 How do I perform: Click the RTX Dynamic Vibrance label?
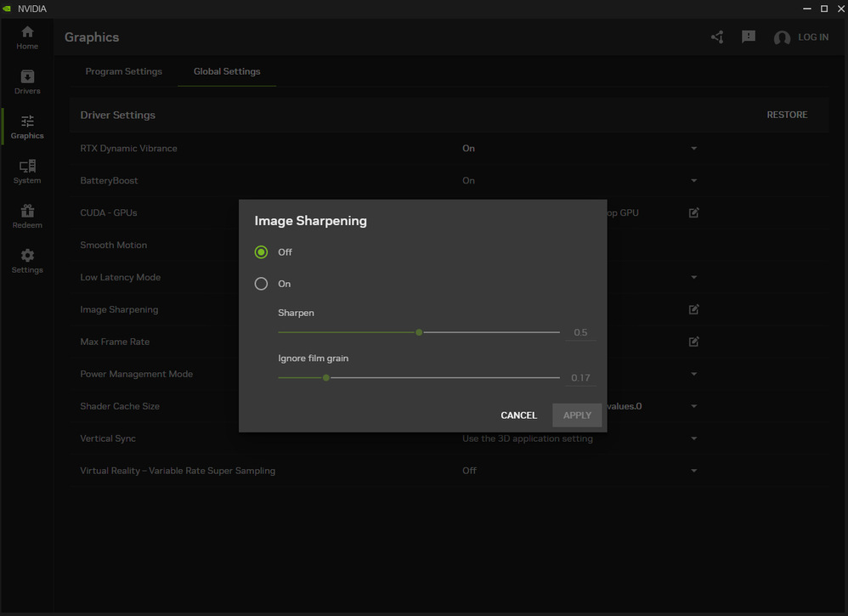(128, 148)
